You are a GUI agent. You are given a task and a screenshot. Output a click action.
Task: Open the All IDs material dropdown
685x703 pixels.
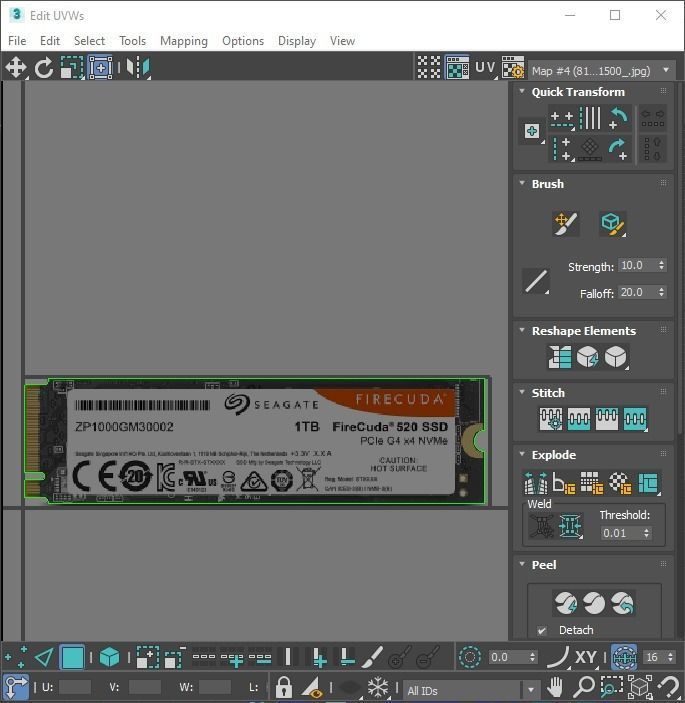click(x=472, y=690)
